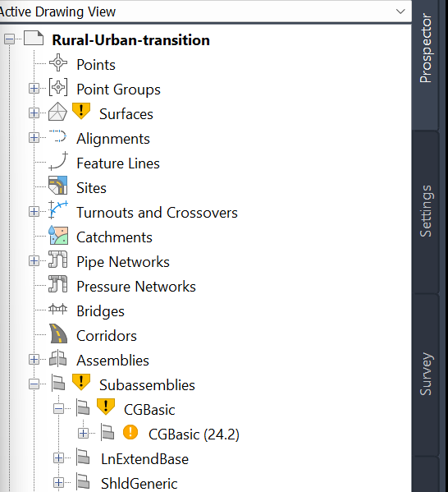The height and width of the screenshot is (492, 448).
Task: Click the Sites icon
Action: pos(58,185)
